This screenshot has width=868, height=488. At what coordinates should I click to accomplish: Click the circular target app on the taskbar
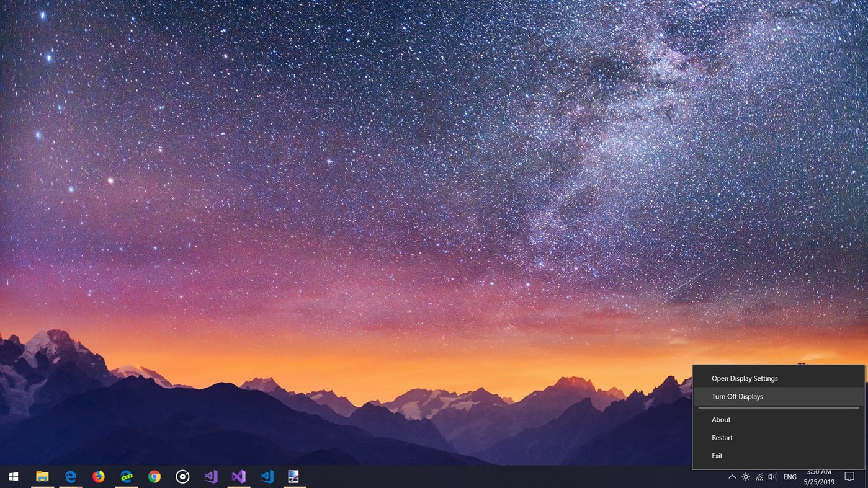pyautogui.click(x=182, y=476)
